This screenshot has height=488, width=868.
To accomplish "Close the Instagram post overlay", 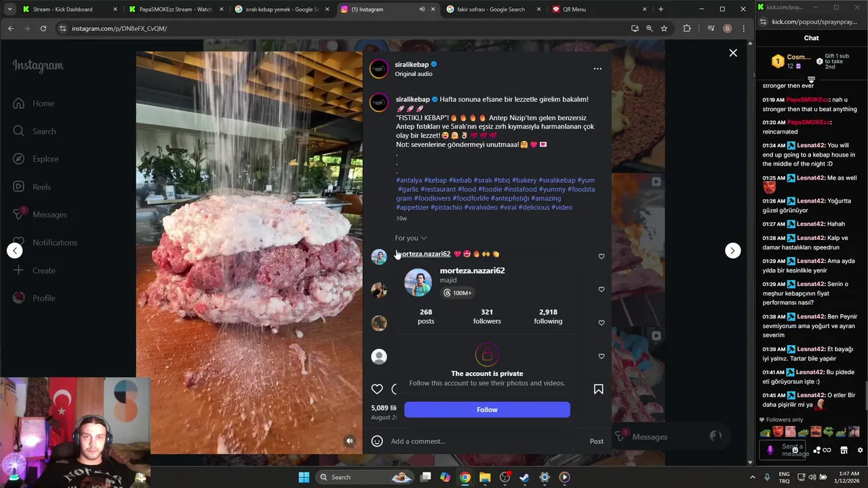I will (733, 53).
